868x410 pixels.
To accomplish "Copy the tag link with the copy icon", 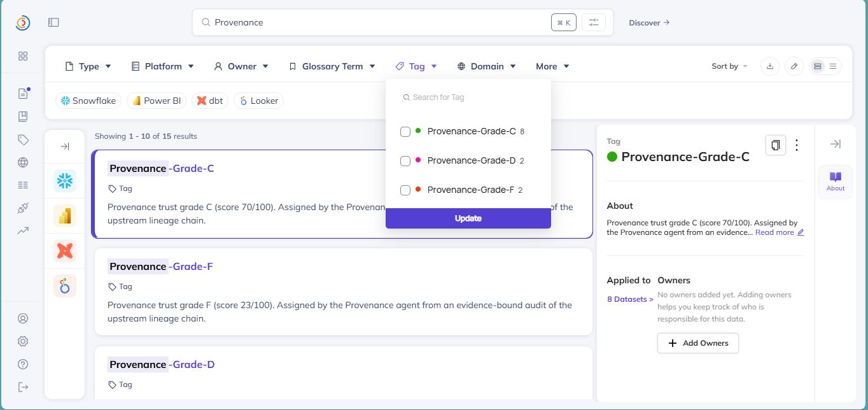I will click(775, 145).
